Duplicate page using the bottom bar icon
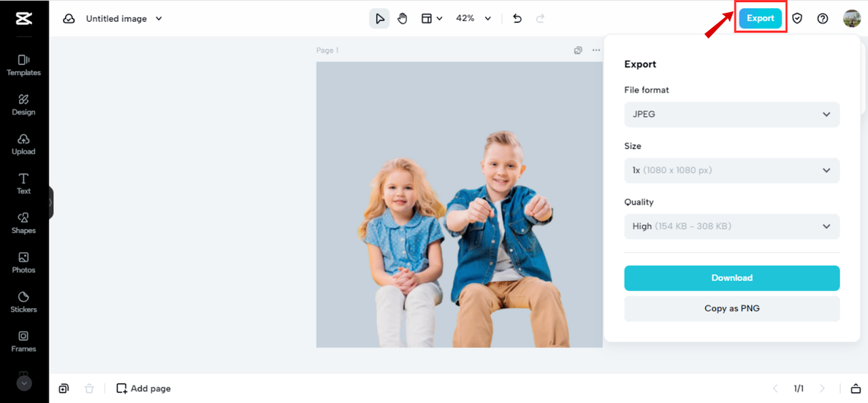This screenshot has height=403, width=868. 63,389
